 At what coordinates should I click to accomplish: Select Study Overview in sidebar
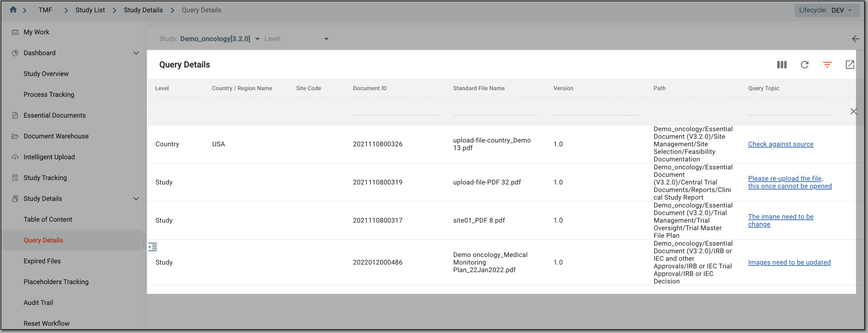click(46, 74)
